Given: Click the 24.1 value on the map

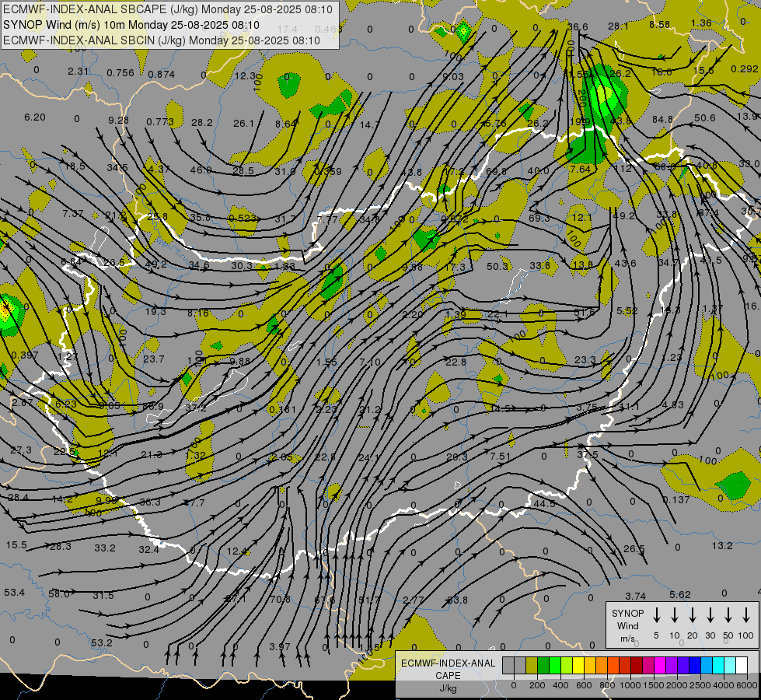Looking at the screenshot, I should [369, 457].
